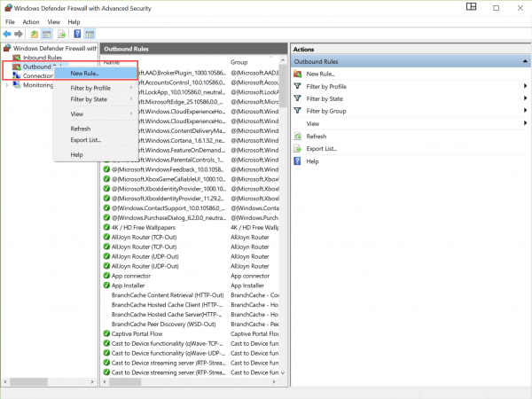The height and width of the screenshot is (399, 532).
Task: Click green check icon of App Installer rule
Action: coord(106,285)
